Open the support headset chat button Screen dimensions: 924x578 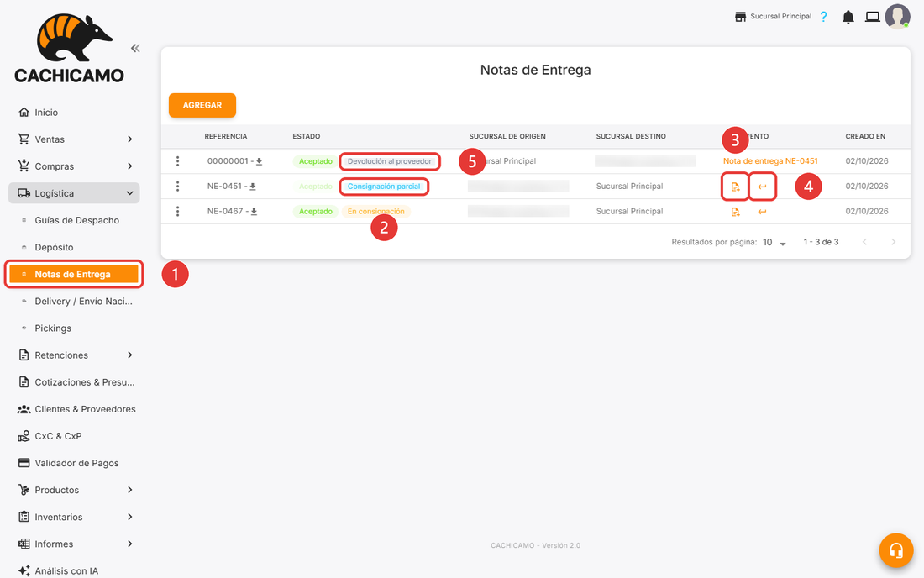pos(896,550)
